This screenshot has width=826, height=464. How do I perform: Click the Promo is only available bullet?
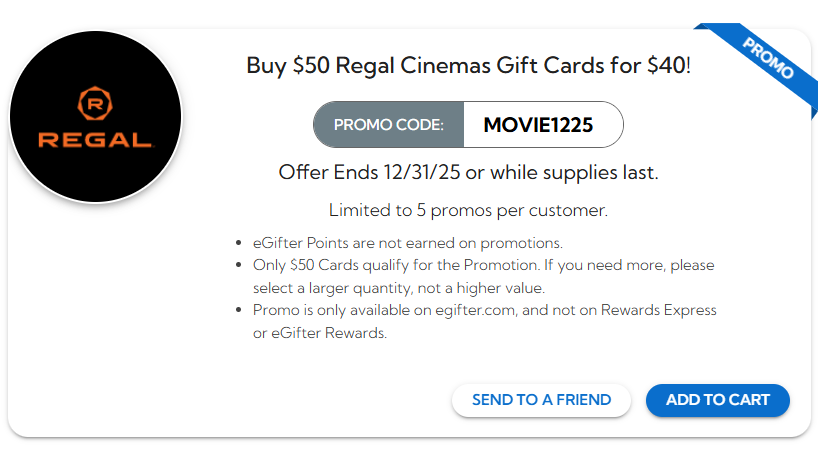(x=484, y=310)
